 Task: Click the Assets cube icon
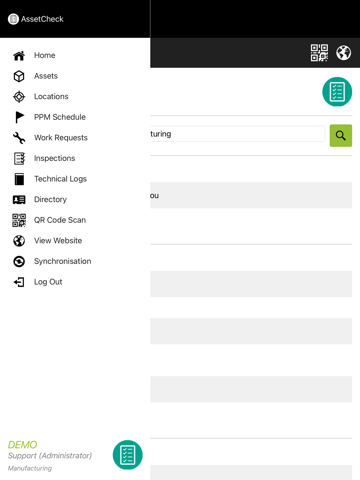click(19, 76)
